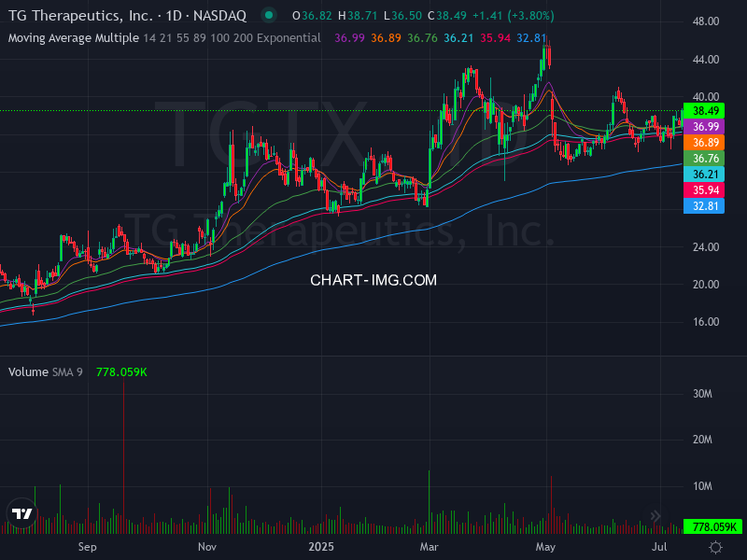The width and height of the screenshot is (747, 560).
Task: Click the fast-forward double arrow button
Action: (x=655, y=515)
